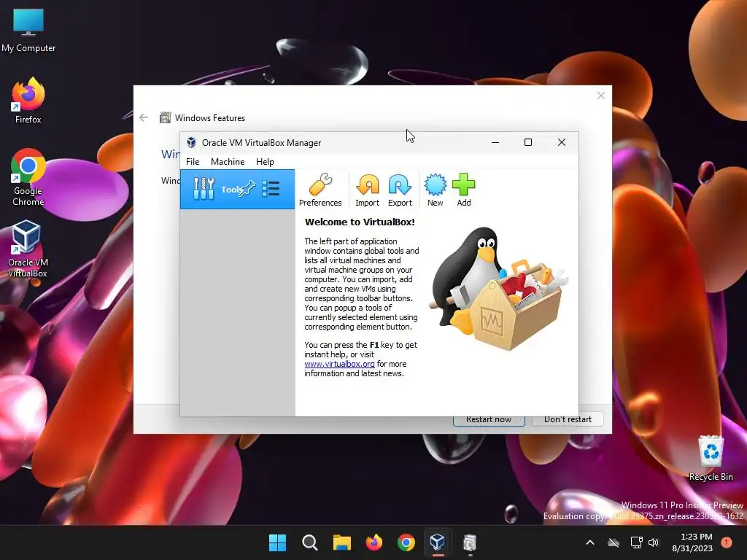
Task: Maximize the VirtualBox Manager window
Action: [528, 142]
